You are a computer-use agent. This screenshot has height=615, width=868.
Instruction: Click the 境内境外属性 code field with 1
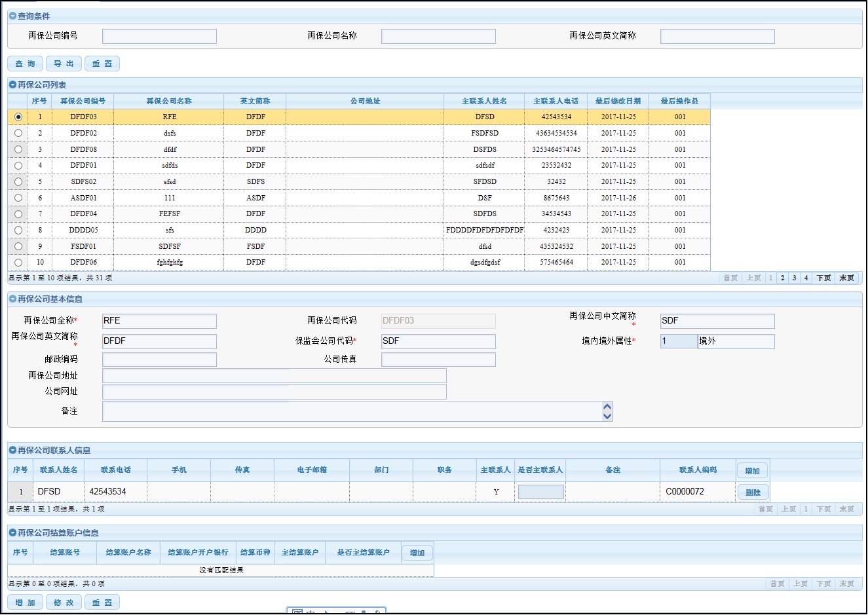point(679,341)
